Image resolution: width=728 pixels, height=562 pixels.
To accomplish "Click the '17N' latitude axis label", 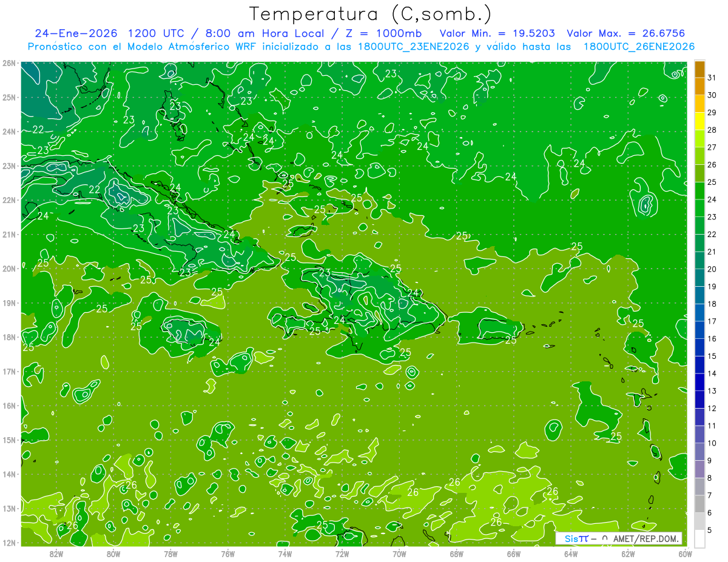I will pos(9,372).
